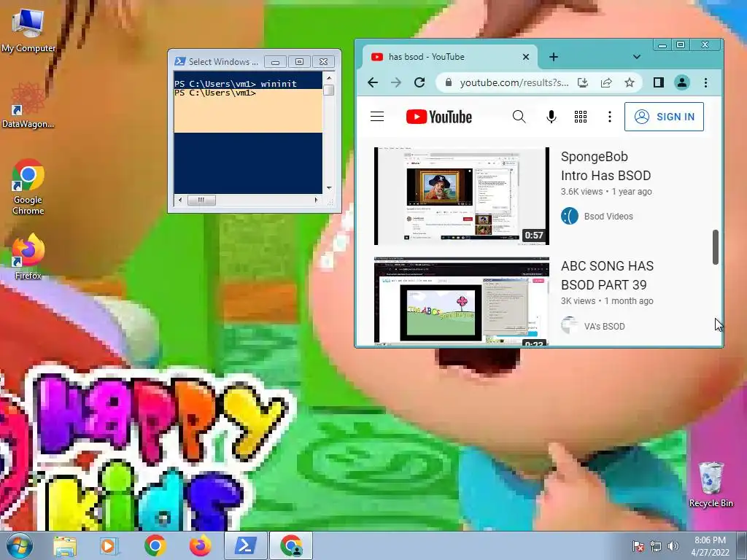Click the PowerShell 'wininit' command line
The width and height of the screenshot is (747, 560).
click(236, 84)
